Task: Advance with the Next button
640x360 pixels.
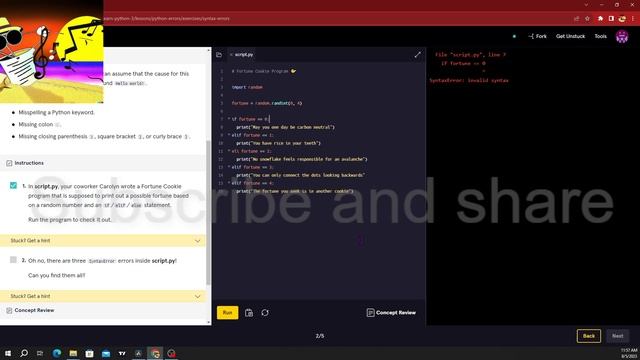Action: tap(618, 336)
